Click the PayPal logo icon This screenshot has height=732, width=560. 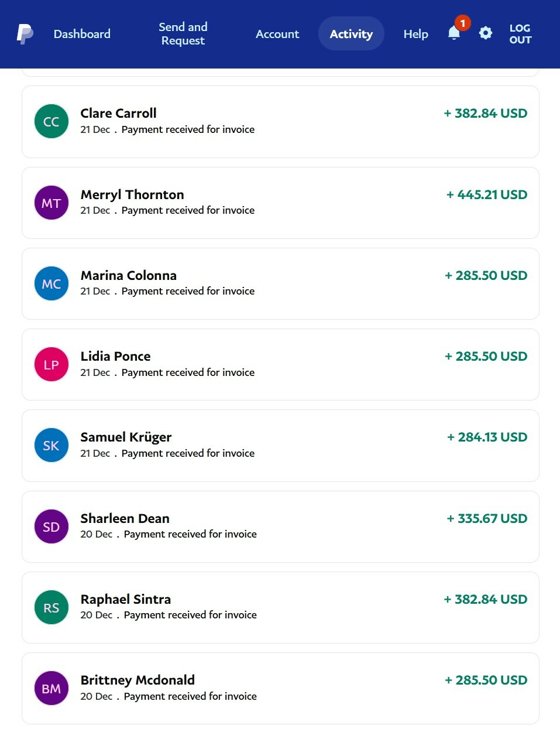tap(25, 34)
